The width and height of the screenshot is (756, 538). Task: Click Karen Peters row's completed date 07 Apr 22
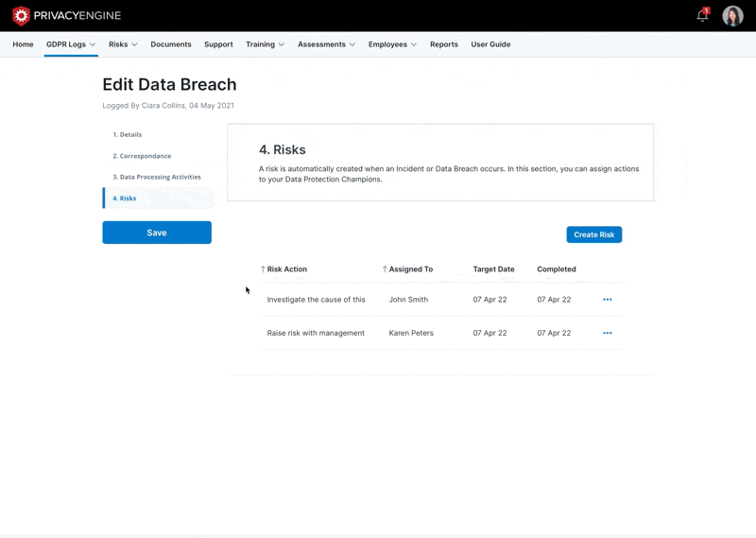click(554, 333)
